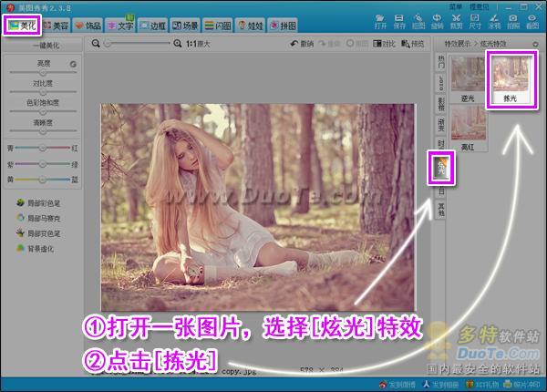Click the zoom-in magnifier icon
Screen dimensions: 547x392
click(x=178, y=44)
